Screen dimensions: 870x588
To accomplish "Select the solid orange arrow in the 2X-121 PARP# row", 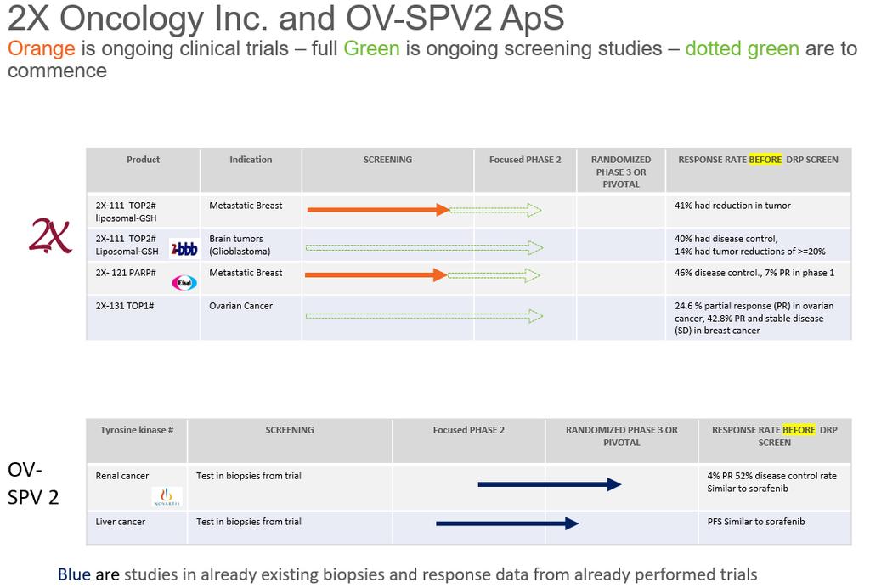I will tap(376, 275).
